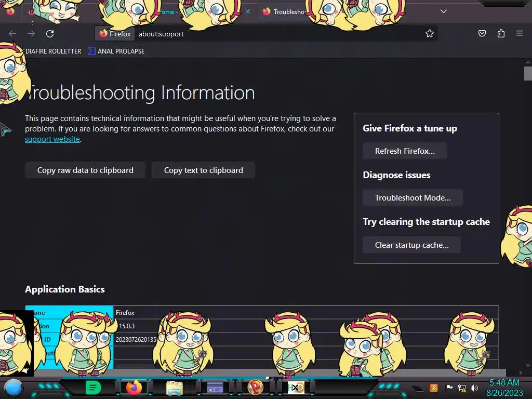Select the build ID 2023072620135 value
Viewport: 532px width, 399px height.
pos(136,340)
